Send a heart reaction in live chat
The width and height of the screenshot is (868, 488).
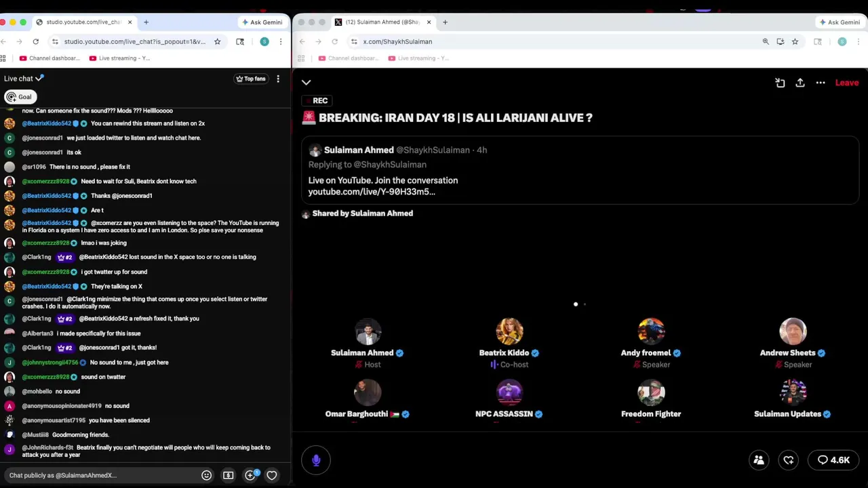tap(272, 475)
